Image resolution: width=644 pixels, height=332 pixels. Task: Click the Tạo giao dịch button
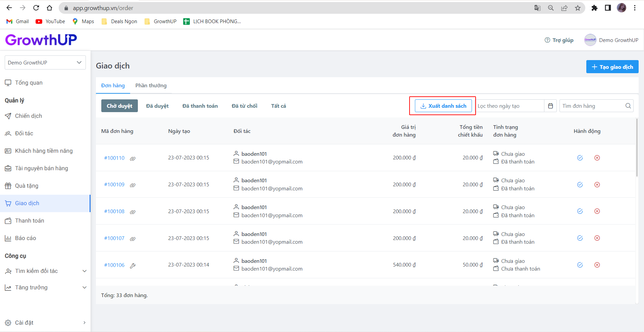point(612,67)
